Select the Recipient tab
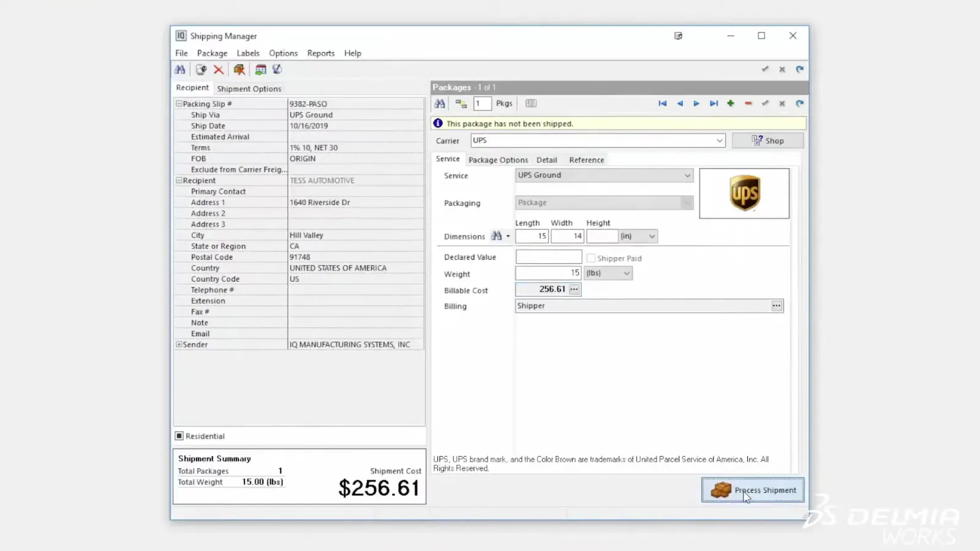 (x=192, y=88)
